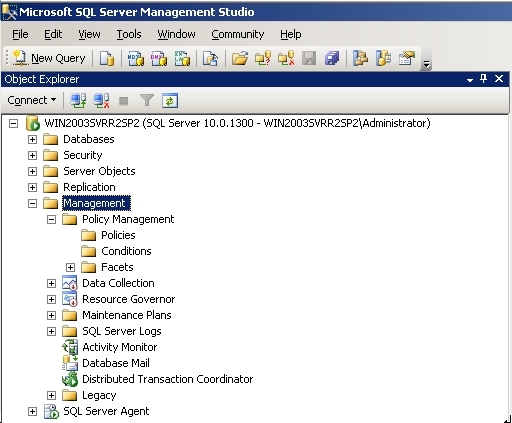The height and width of the screenshot is (423, 512).
Task: Click the SQL Server Agent icon
Action: pyautogui.click(x=51, y=411)
